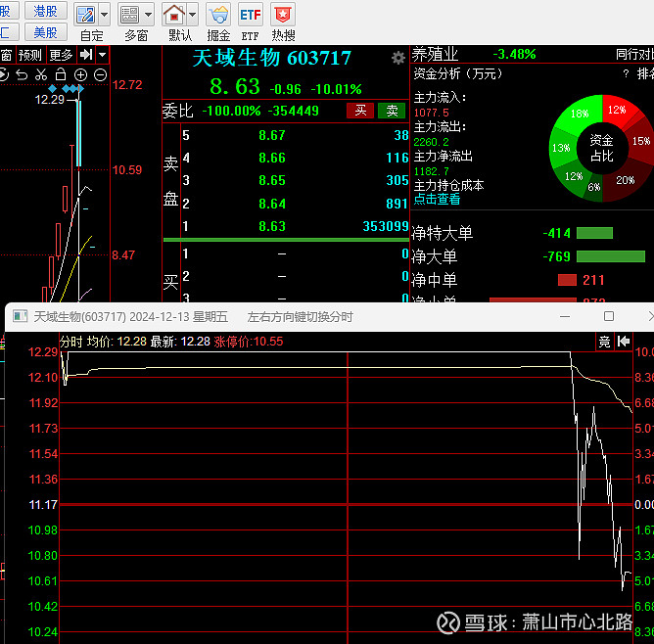Zoom in with the plus circle icon
The width and height of the screenshot is (654, 644).
tap(80, 75)
